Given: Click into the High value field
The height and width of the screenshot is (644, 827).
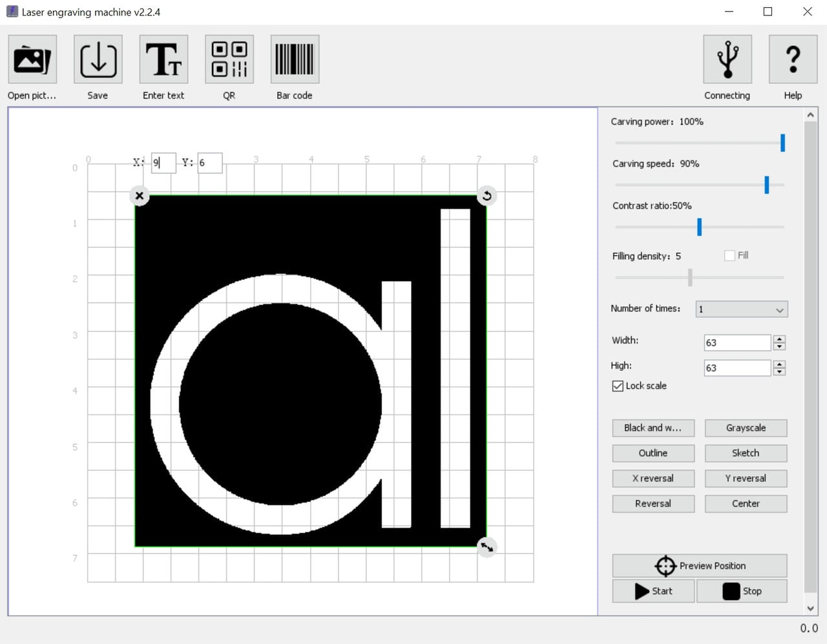Looking at the screenshot, I should click(737, 368).
